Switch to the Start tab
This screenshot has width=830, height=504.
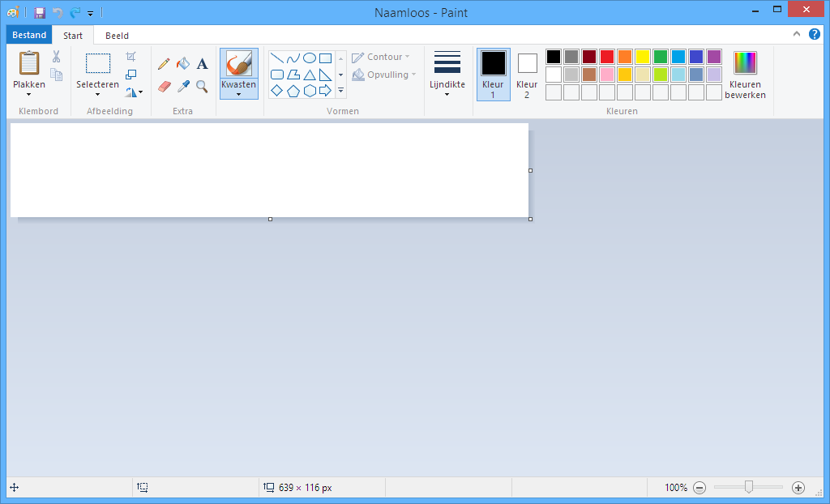click(x=73, y=36)
